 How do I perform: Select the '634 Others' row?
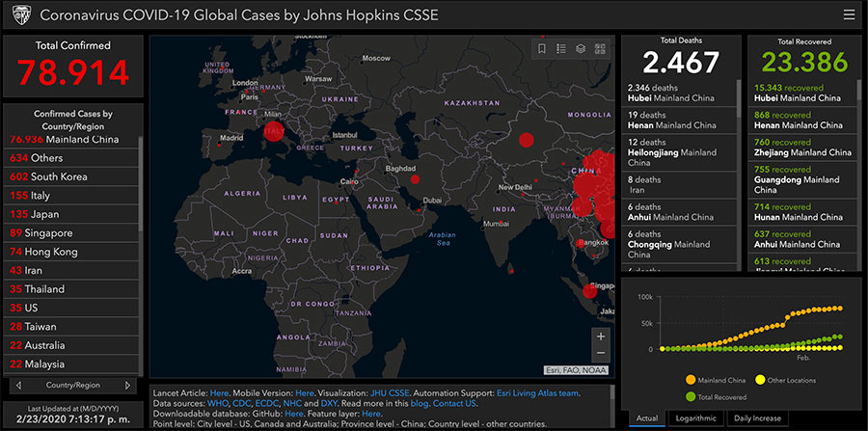coord(72,158)
